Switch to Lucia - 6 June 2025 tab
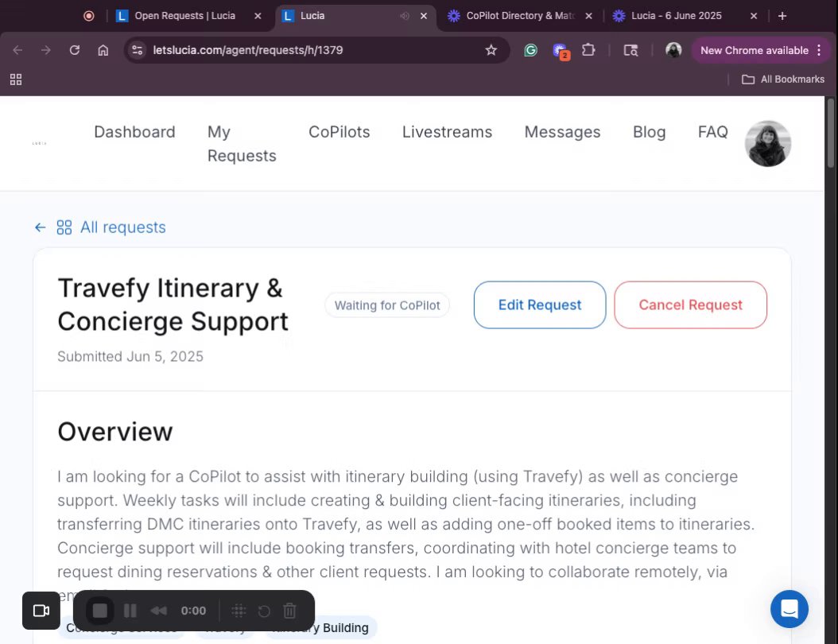This screenshot has height=644, width=838. point(676,16)
